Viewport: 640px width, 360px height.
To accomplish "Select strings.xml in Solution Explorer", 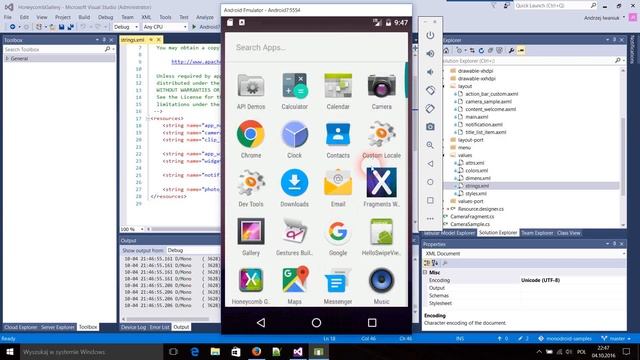I will coord(476,186).
